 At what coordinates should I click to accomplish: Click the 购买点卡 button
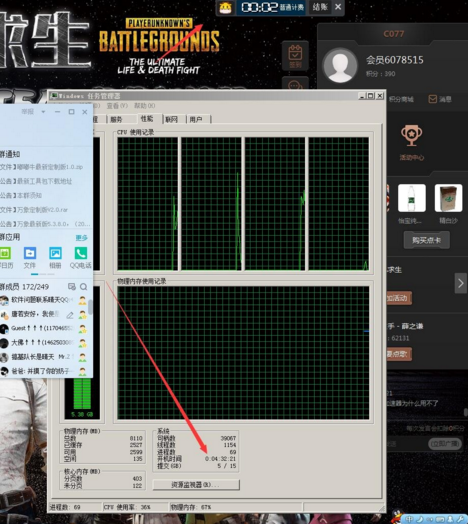(426, 240)
